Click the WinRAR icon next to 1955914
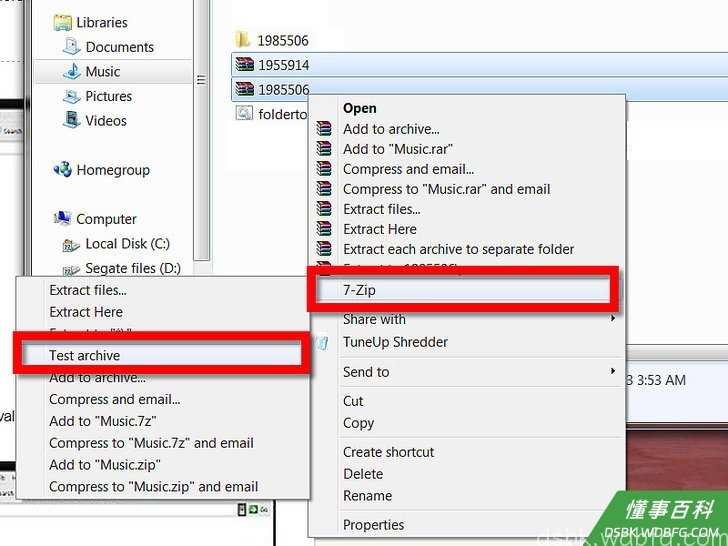Screen dimensions: 728x546 [244, 64]
